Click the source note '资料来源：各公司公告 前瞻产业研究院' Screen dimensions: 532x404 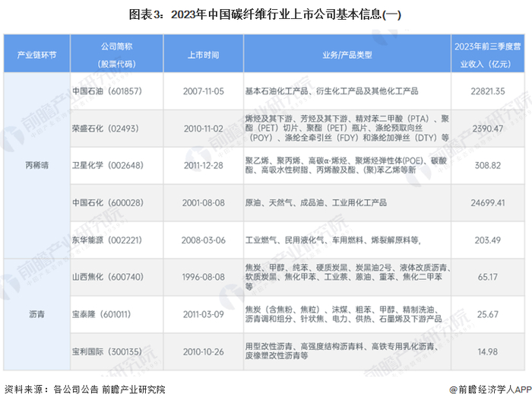(x=85, y=390)
